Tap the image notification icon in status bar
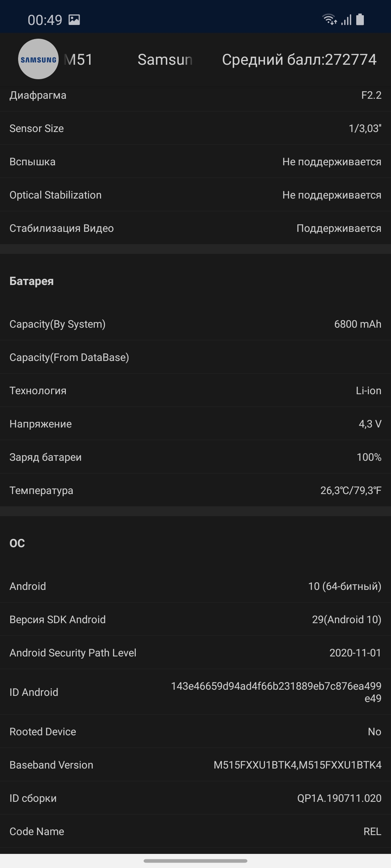The width and height of the screenshot is (391, 868). (x=74, y=20)
